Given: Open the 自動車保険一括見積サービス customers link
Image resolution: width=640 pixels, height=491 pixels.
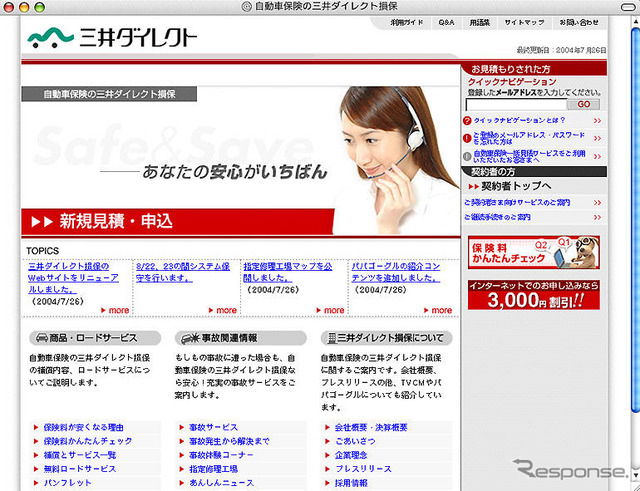Looking at the screenshot, I should tap(529, 156).
